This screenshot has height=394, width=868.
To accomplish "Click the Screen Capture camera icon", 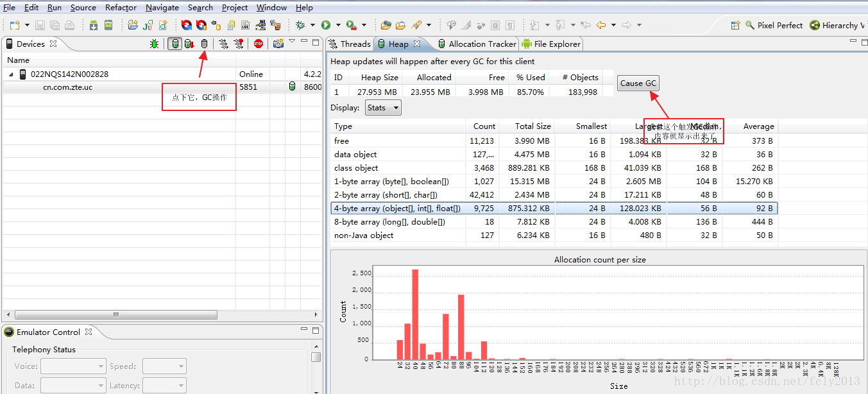I will pos(278,44).
